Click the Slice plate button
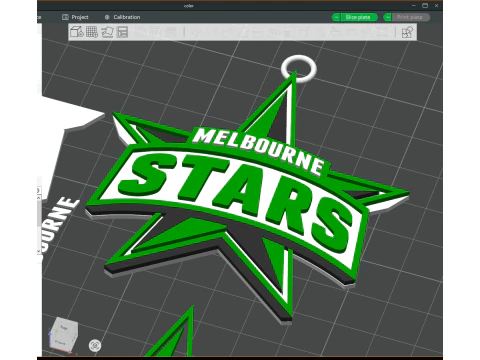480x360 pixels. tap(359, 17)
